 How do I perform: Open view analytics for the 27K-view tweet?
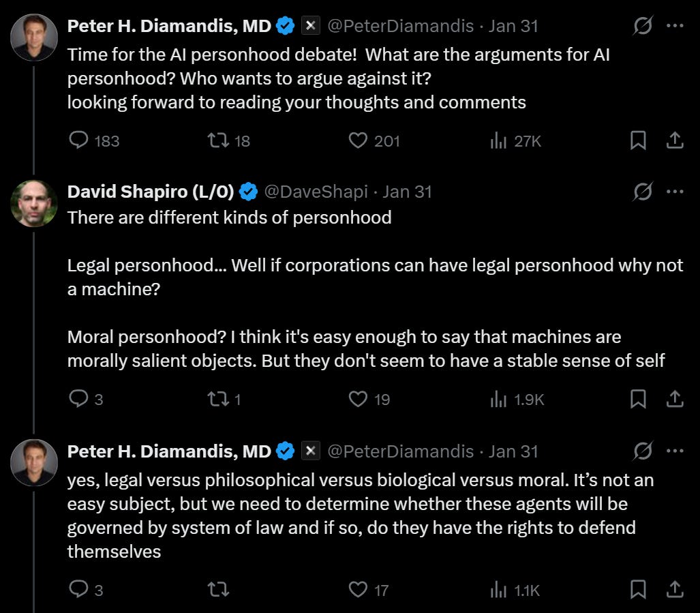click(x=498, y=140)
